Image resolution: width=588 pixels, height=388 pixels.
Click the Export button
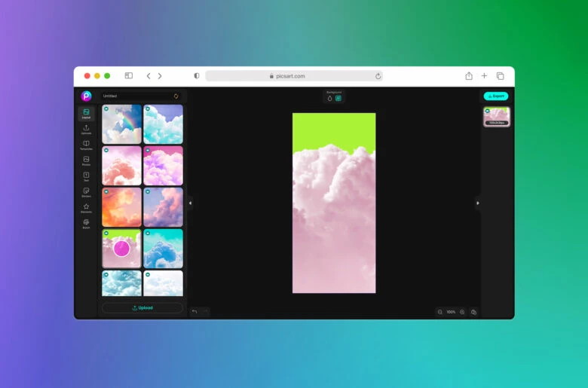[x=495, y=96]
